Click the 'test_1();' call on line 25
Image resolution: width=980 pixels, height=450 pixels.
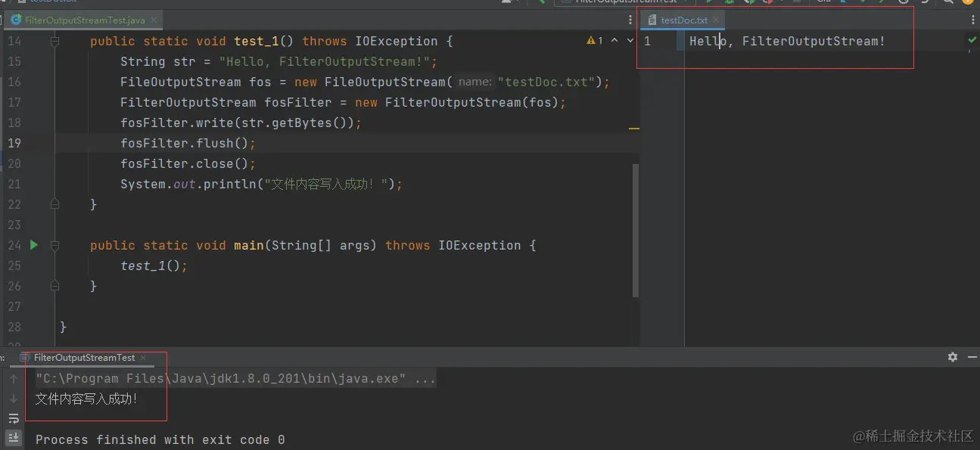(x=154, y=265)
